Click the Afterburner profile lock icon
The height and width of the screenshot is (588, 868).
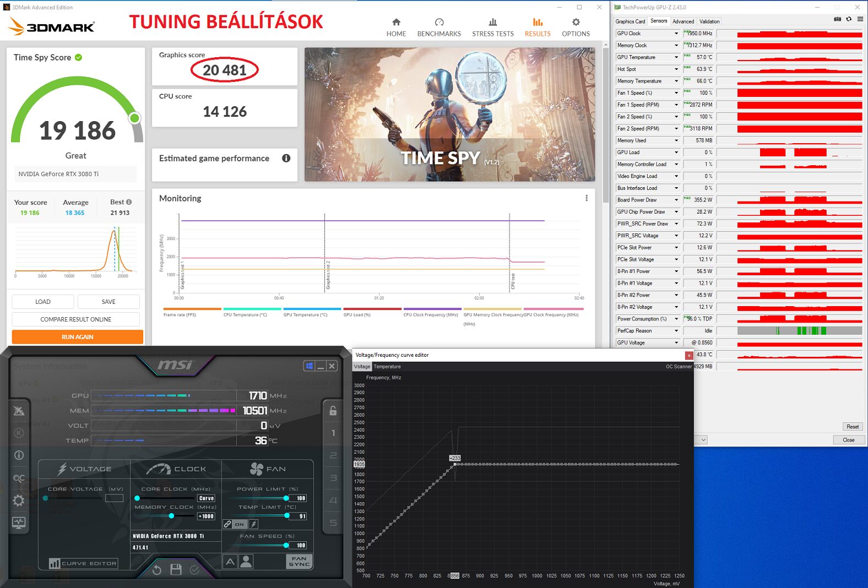333,411
